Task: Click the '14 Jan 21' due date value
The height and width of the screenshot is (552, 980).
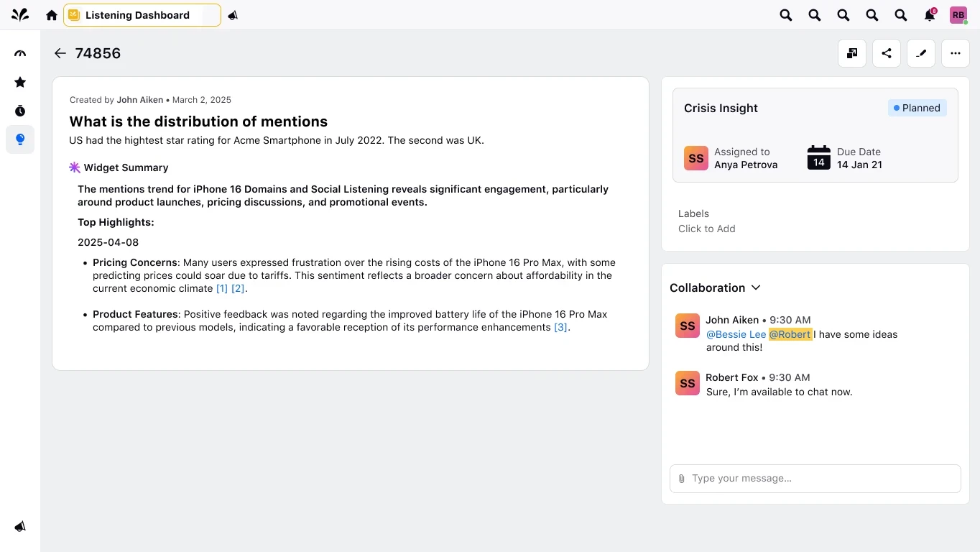Action: 859,165
